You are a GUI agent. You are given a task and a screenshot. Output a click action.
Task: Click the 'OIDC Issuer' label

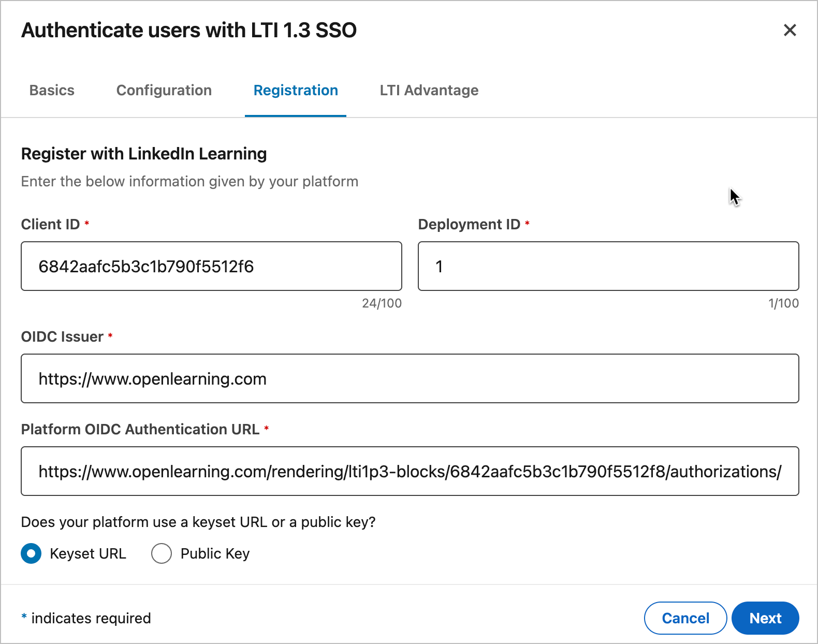click(x=62, y=336)
